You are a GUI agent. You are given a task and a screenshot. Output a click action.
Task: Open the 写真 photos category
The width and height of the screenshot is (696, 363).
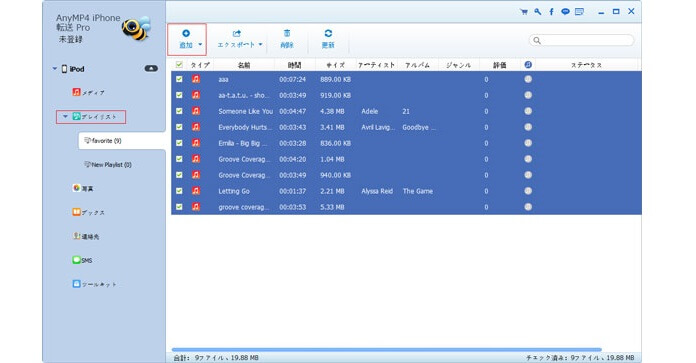pos(83,189)
